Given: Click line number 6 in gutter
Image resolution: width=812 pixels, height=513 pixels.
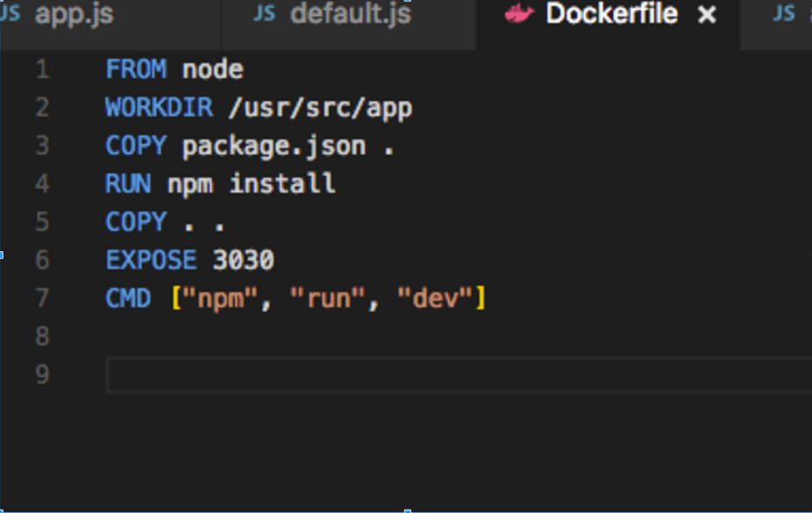Looking at the screenshot, I should click(43, 260).
